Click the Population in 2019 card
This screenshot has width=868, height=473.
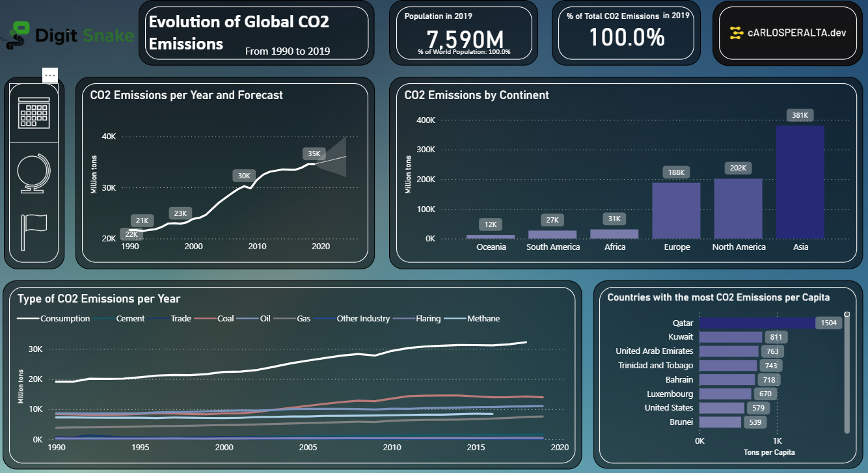click(463, 33)
